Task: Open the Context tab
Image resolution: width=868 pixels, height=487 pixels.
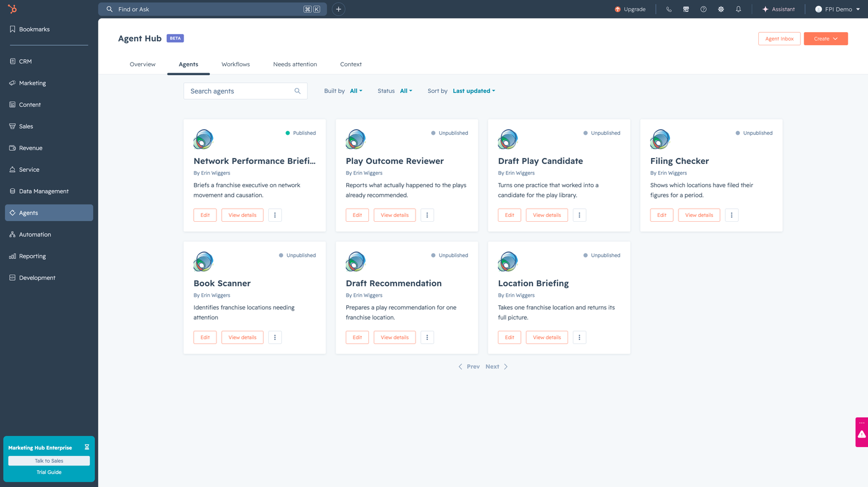Action: pos(351,64)
